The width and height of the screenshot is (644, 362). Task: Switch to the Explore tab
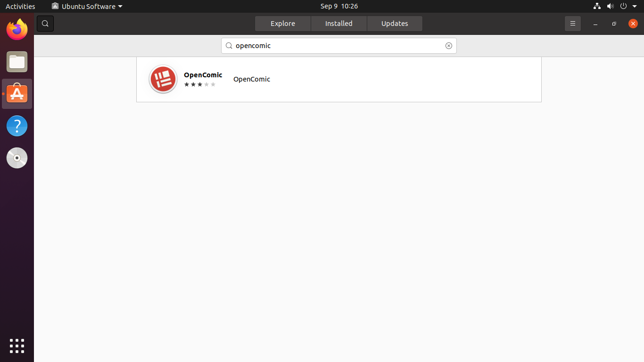pos(283,24)
